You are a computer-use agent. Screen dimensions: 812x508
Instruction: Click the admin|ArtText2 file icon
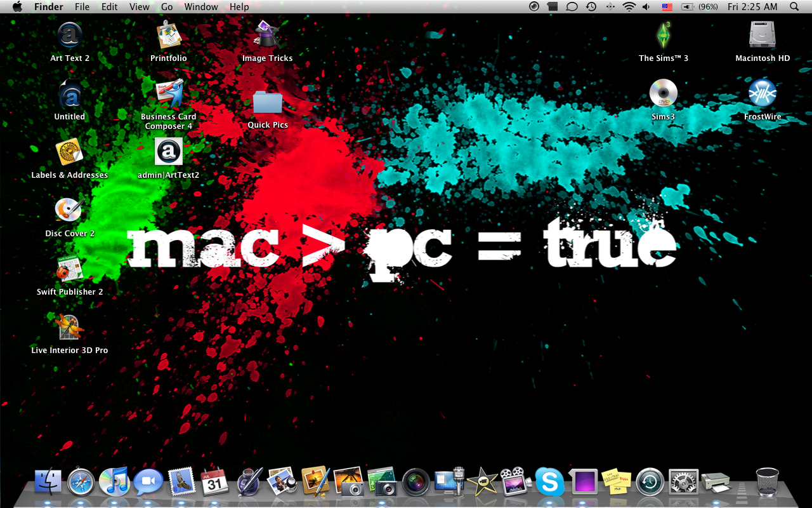169,152
